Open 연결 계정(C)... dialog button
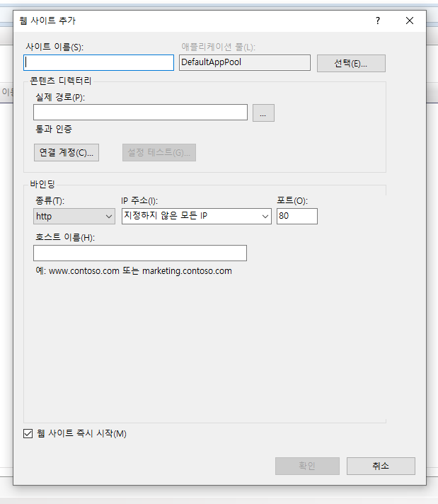The width and height of the screenshot is (438, 504). tap(67, 152)
